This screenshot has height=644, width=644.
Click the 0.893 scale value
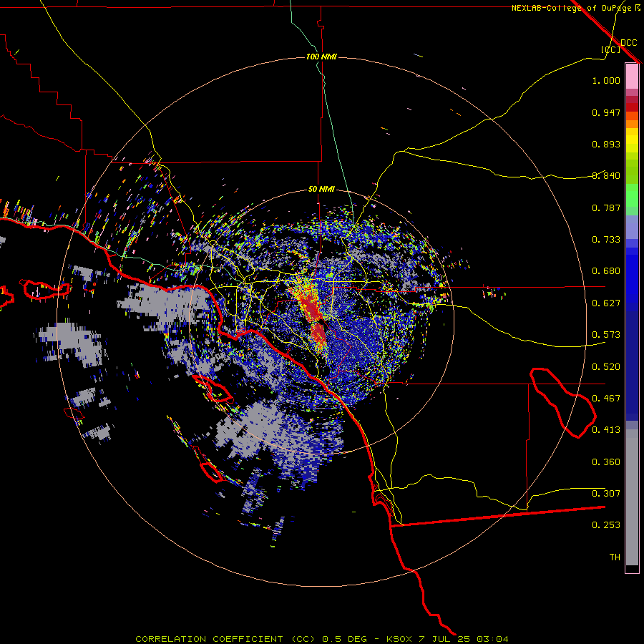606,144
